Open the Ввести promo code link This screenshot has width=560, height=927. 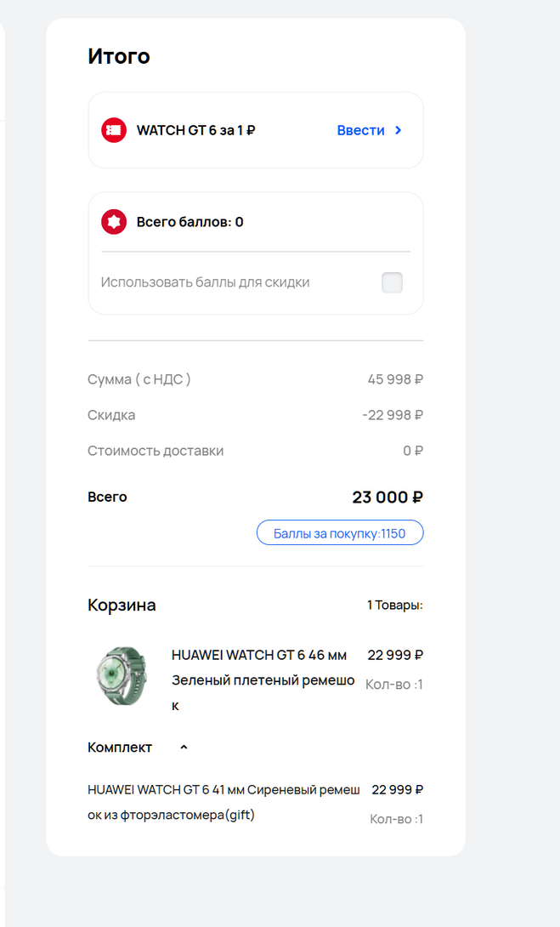tap(361, 130)
